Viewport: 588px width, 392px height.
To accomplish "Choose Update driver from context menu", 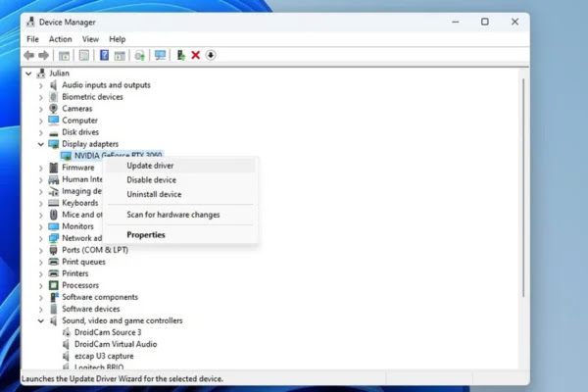I will tap(150, 166).
